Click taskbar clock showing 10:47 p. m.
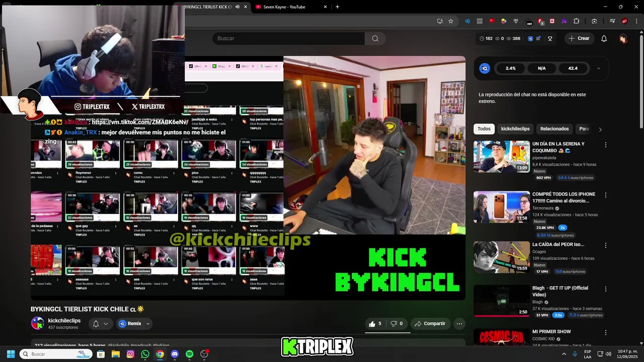This screenshot has width=644, height=362. [627, 354]
